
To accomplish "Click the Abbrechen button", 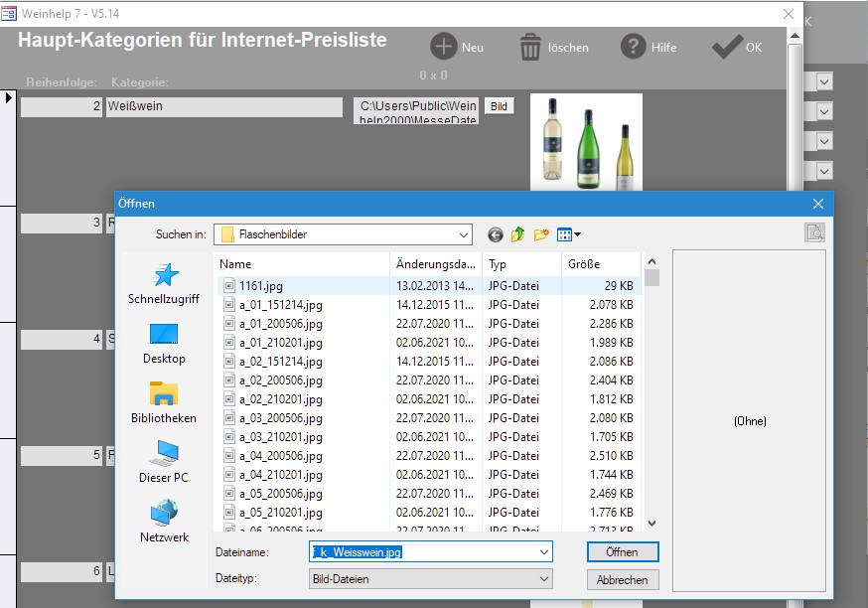I will [x=623, y=579].
